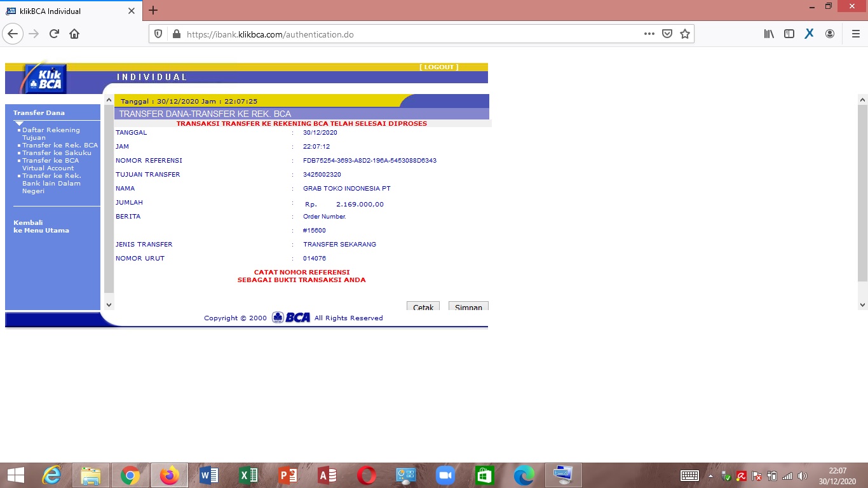Open the Firefox home page icon
The image size is (868, 488).
click(x=74, y=34)
